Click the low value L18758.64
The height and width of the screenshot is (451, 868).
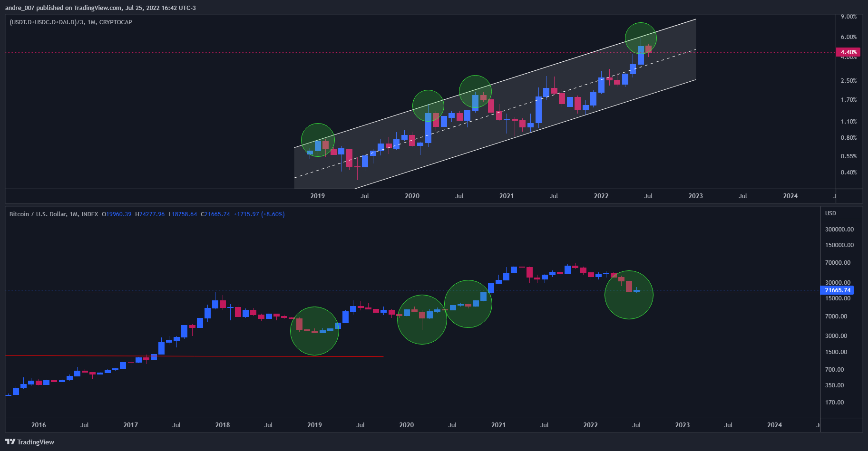coord(183,214)
